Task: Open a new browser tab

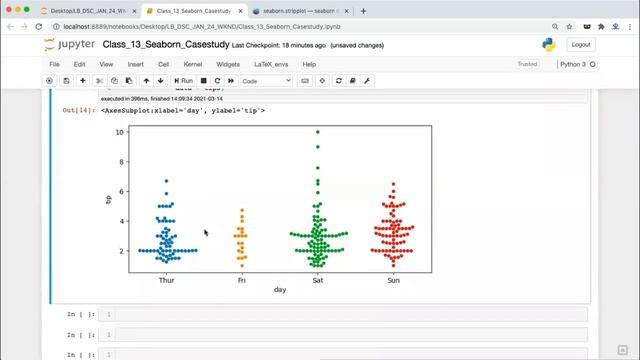Action: tap(363, 11)
